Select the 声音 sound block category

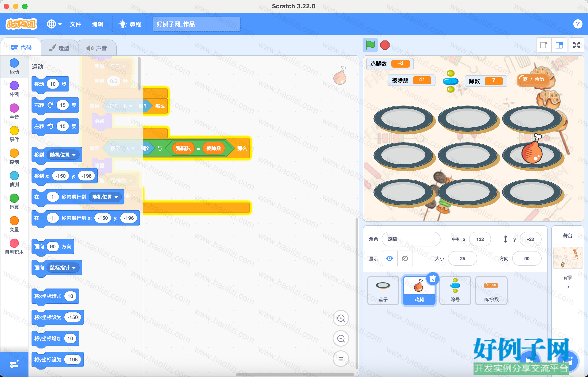tap(14, 111)
